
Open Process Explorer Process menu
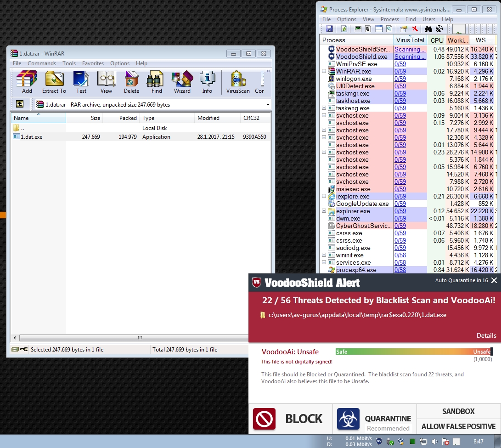[x=389, y=19]
